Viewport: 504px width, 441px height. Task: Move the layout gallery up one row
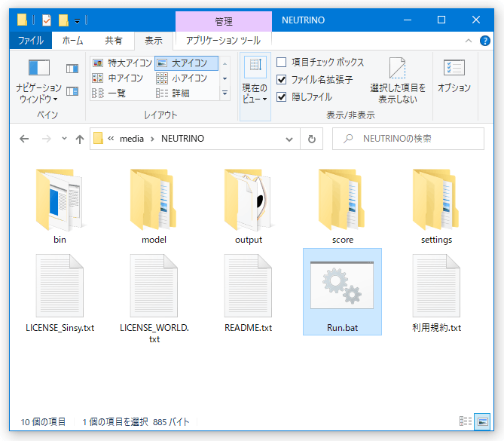225,63
